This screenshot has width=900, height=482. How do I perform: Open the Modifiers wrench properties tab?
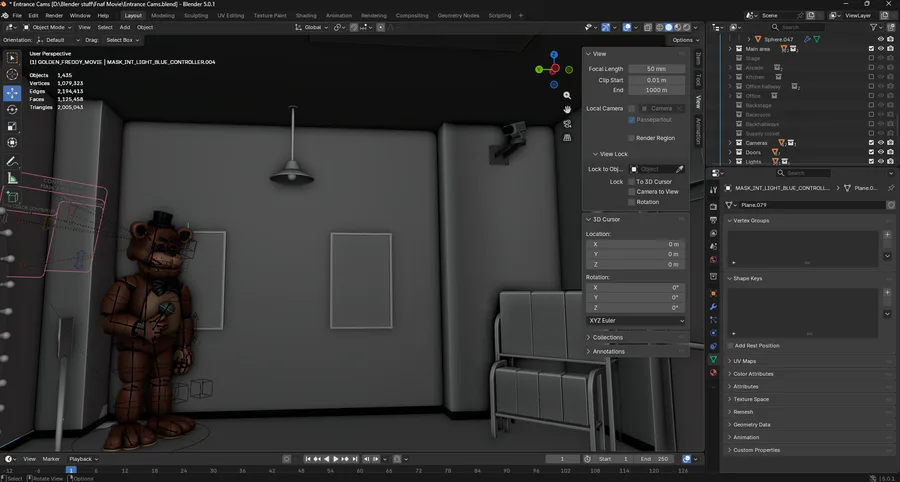tap(713, 306)
